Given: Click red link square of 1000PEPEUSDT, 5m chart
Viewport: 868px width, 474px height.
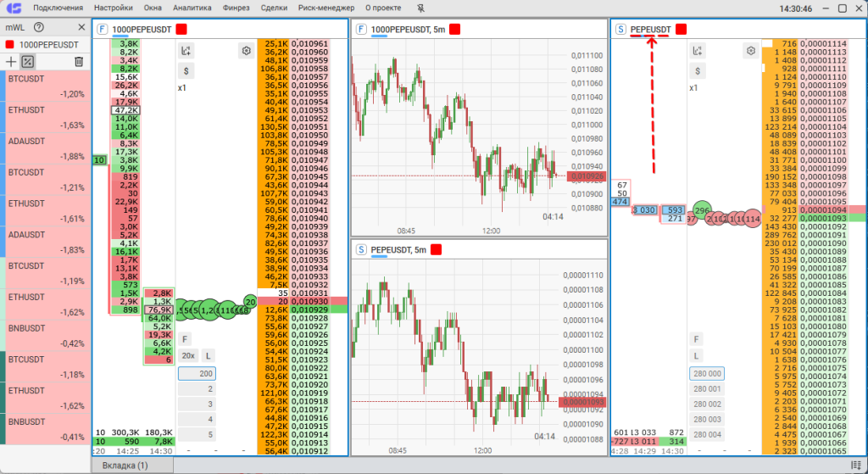Looking at the screenshot, I should [x=454, y=30].
